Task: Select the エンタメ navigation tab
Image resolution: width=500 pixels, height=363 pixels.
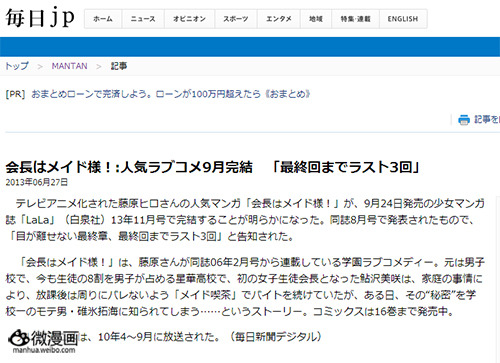Action: point(279,19)
